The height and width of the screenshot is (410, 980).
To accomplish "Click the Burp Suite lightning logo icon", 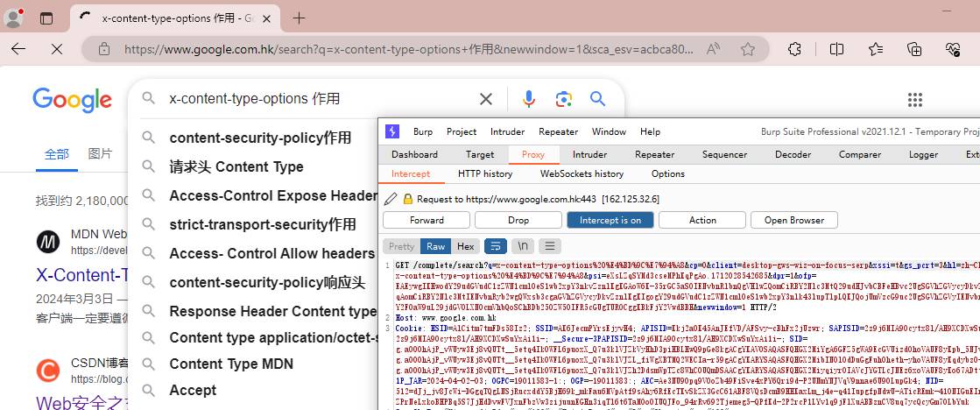I will click(391, 132).
